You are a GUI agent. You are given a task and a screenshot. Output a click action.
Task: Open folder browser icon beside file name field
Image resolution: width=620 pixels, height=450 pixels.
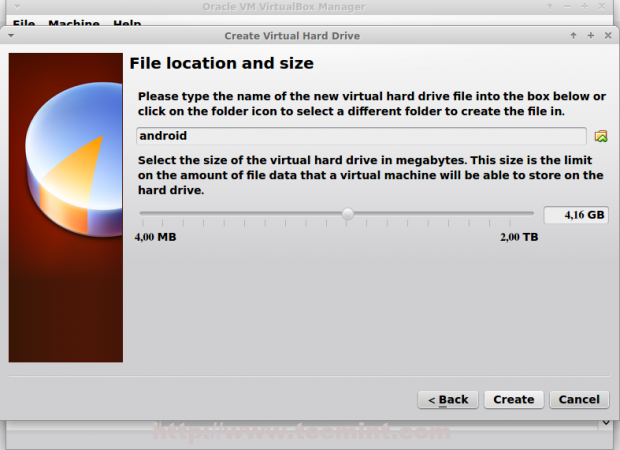pos(601,136)
